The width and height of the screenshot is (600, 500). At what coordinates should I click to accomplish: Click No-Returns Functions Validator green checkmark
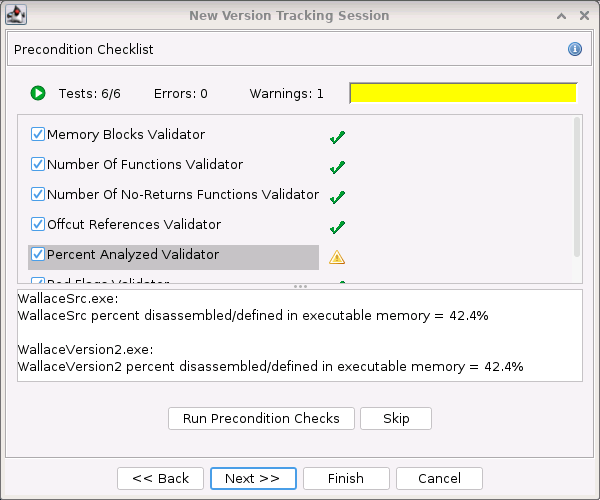click(x=337, y=197)
